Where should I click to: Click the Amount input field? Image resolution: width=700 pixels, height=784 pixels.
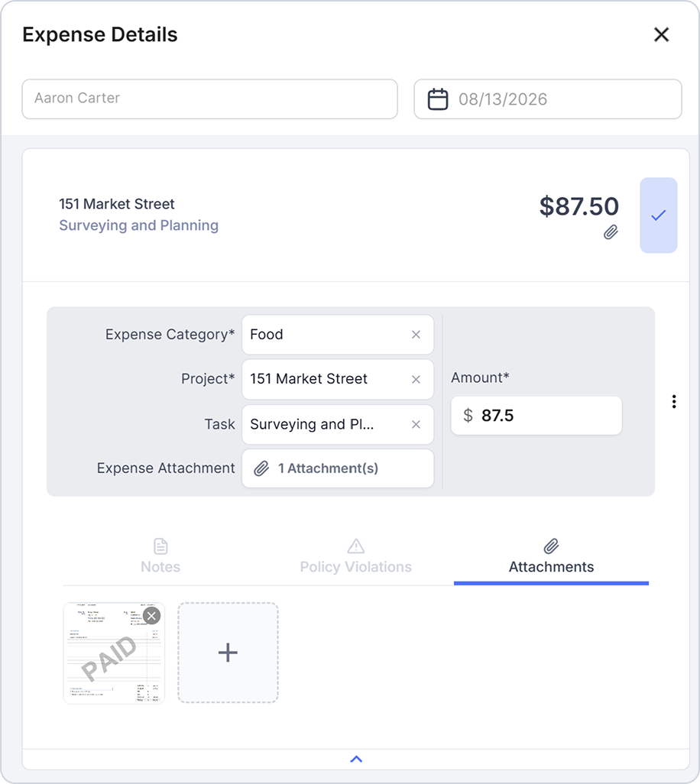pyautogui.click(x=536, y=416)
